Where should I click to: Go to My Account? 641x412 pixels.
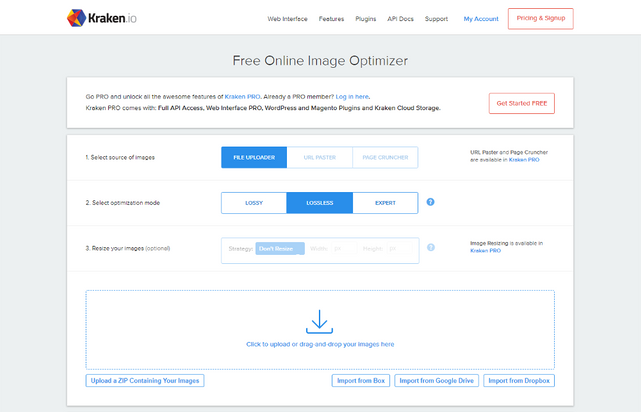(x=481, y=19)
